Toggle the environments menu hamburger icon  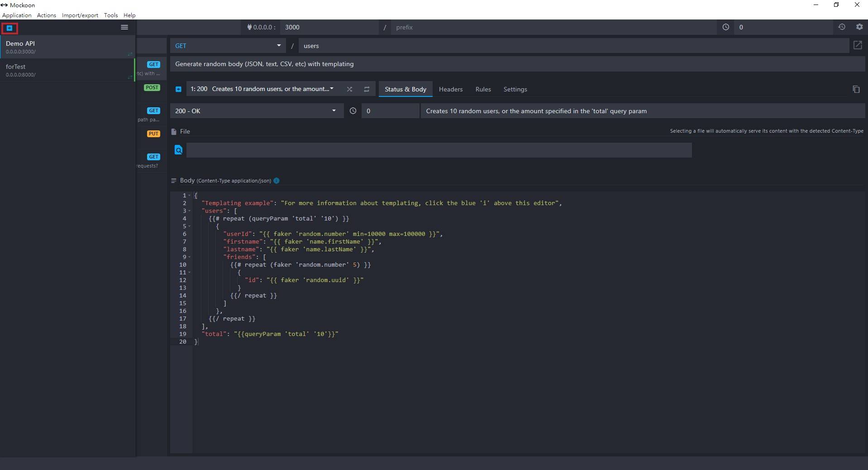point(124,27)
